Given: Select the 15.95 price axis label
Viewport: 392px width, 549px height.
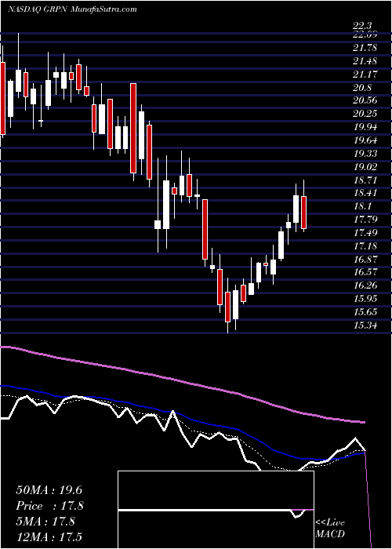Looking at the screenshot, I should pos(365,299).
